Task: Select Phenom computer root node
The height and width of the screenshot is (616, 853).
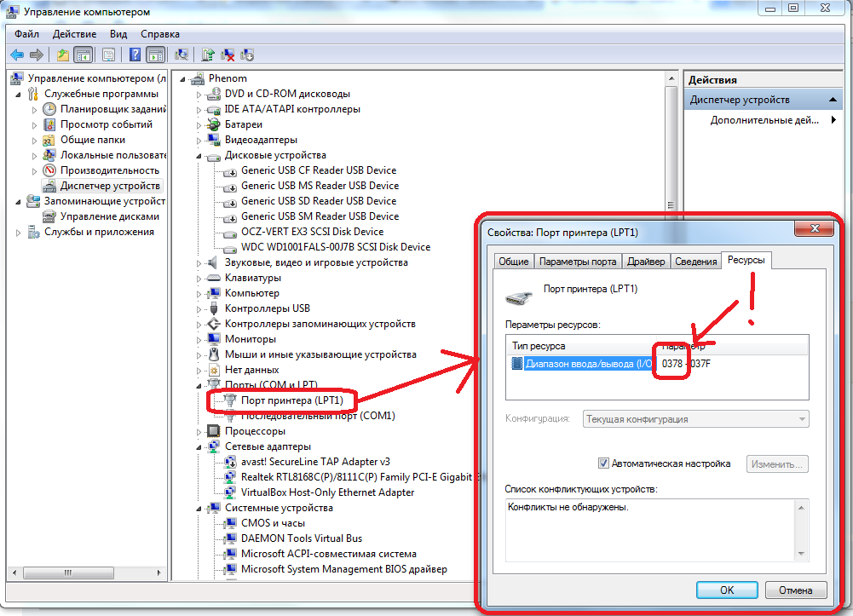Action: 228,78
